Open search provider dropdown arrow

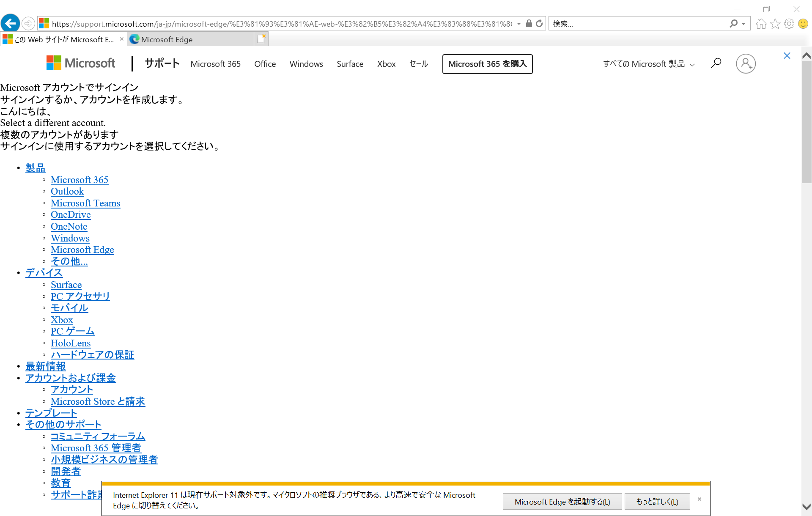pos(743,24)
